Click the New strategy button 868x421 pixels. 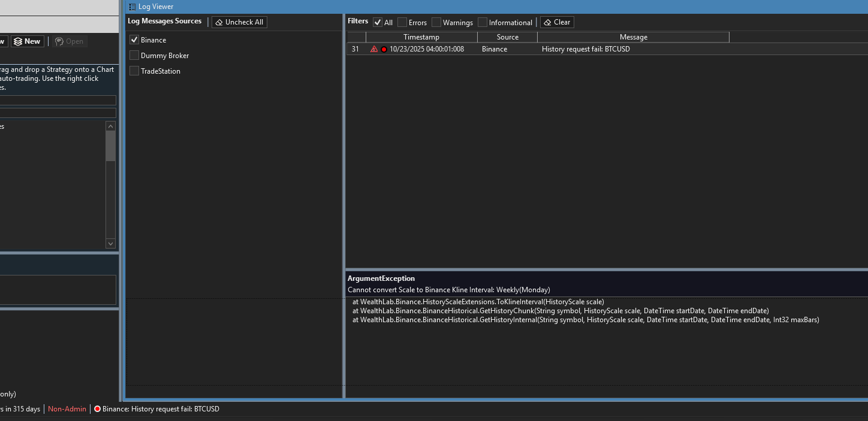click(x=27, y=41)
